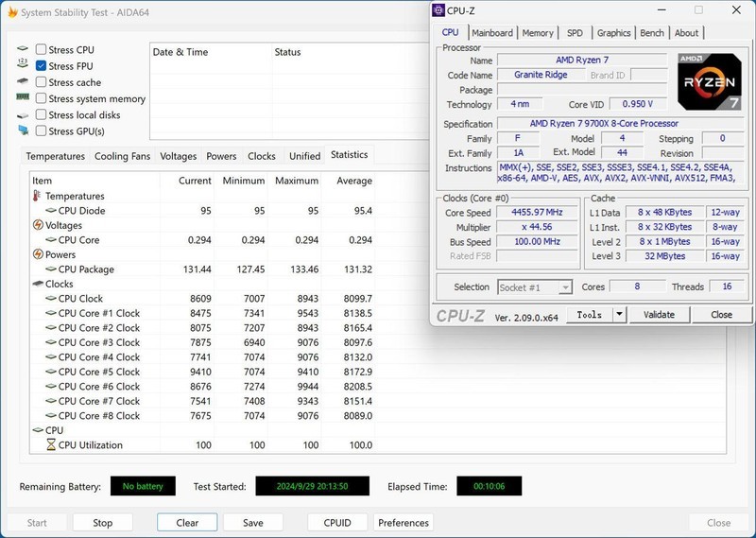The width and height of the screenshot is (756, 538).
Task: Click the chip icon beside CPU Core #5 Clock
Action: 51,372
